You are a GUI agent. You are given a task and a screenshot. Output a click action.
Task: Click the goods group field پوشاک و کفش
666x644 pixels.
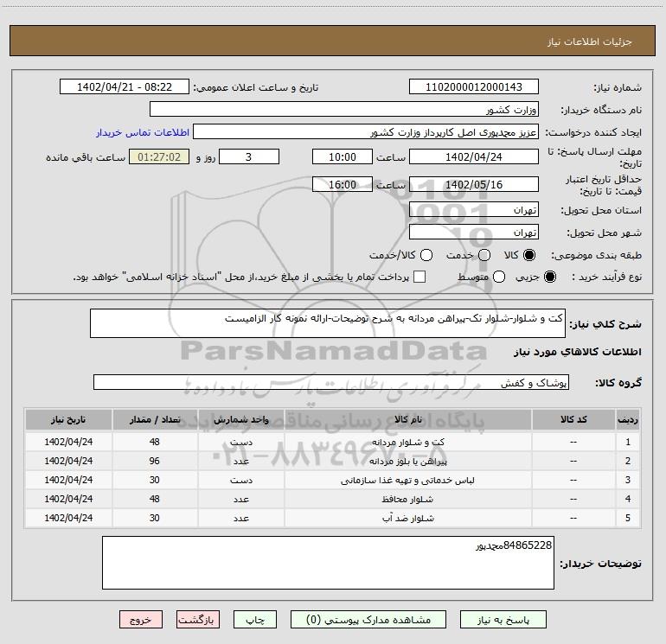331,382
